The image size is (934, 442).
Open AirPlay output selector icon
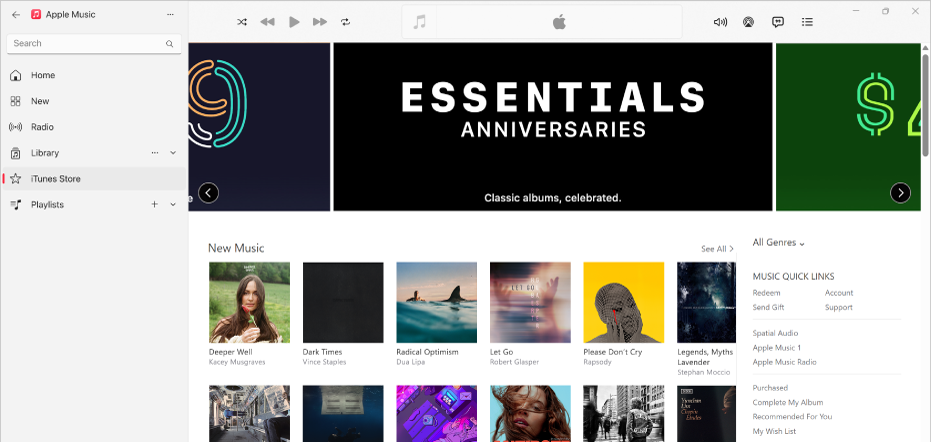click(x=748, y=22)
